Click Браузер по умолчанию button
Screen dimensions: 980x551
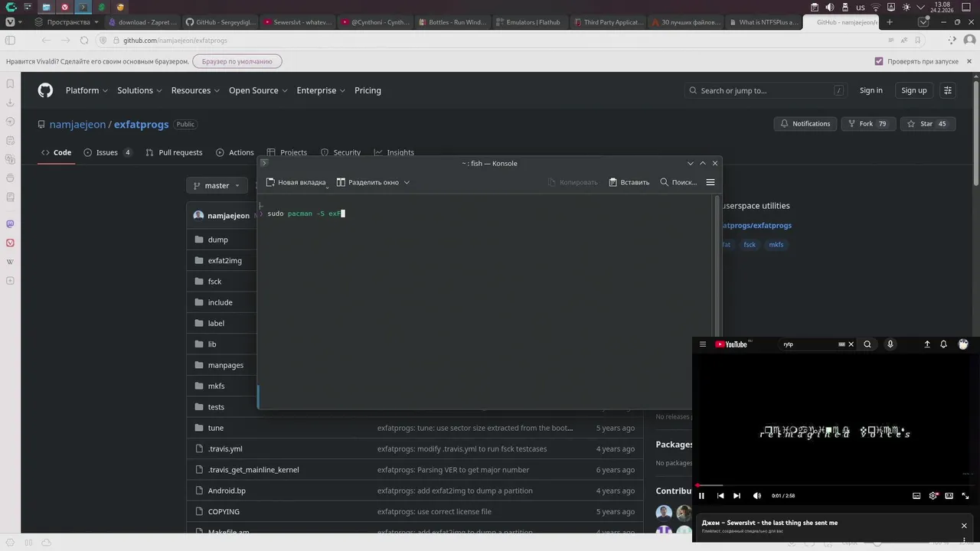(237, 61)
